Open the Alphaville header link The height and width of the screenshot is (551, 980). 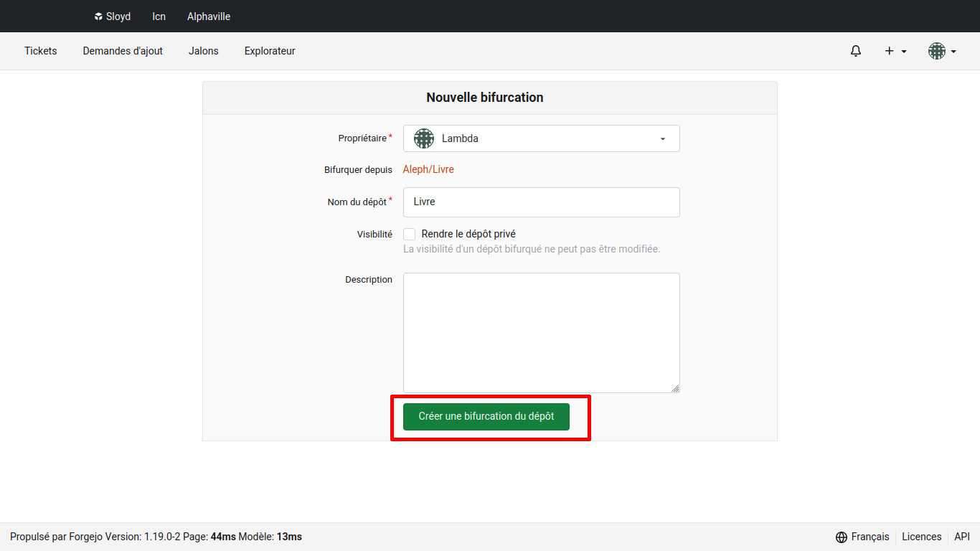[209, 17]
